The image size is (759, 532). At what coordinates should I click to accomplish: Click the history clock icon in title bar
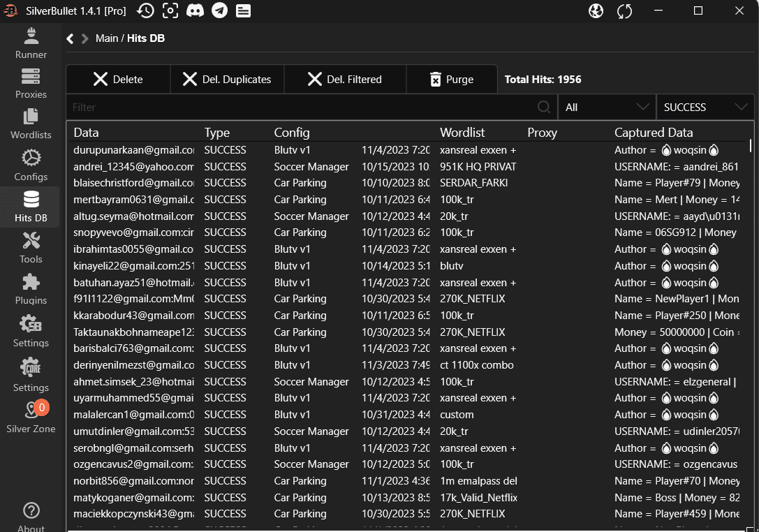(145, 10)
